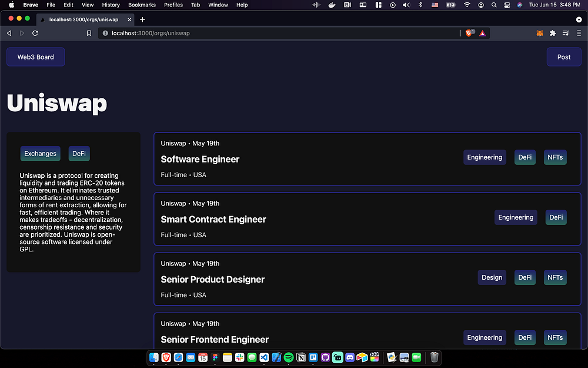Open the Senior Product Designer listing
The width and height of the screenshot is (588, 368).
tap(213, 279)
